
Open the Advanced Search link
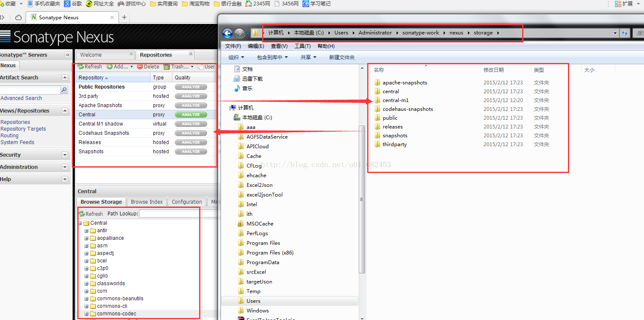[21, 98]
